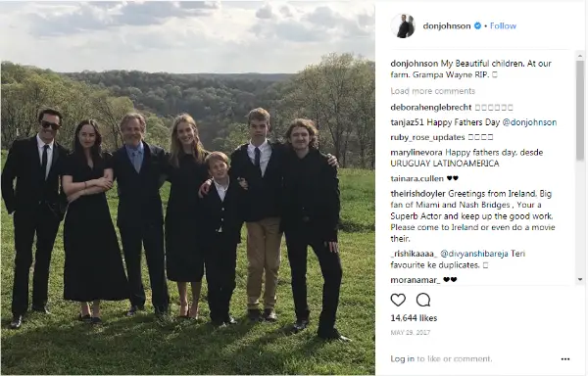Open commenter theirishdoyler's profile
This screenshot has height=376, width=588.
pos(417,194)
